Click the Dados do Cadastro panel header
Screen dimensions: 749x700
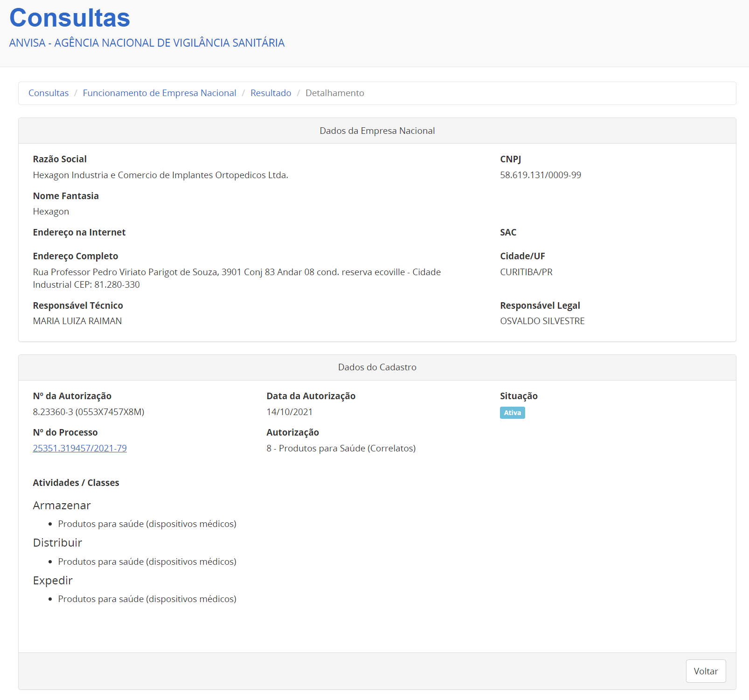[x=377, y=367]
